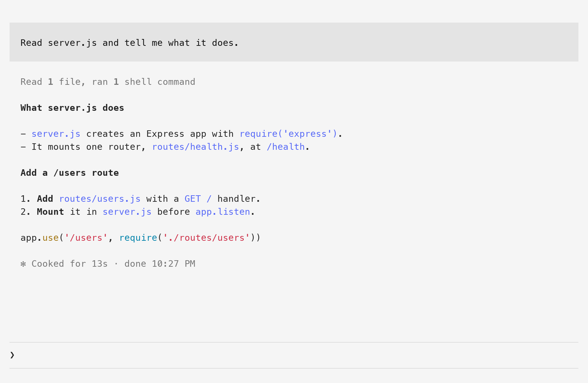Click the 'What server.js does' heading
This screenshot has height=383, width=588.
(x=72, y=108)
